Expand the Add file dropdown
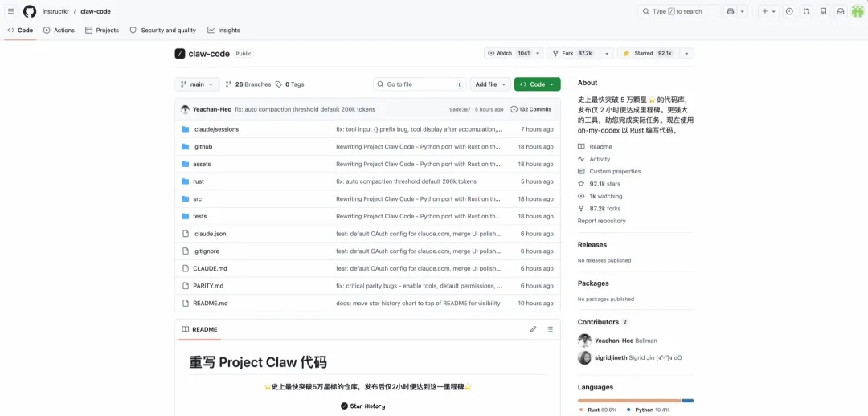 coord(490,84)
